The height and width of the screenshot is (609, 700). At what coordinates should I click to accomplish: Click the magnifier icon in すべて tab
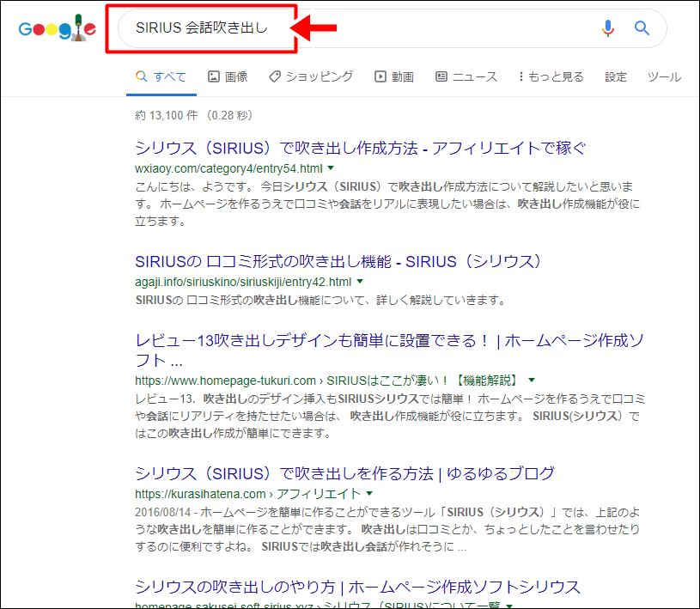[141, 76]
